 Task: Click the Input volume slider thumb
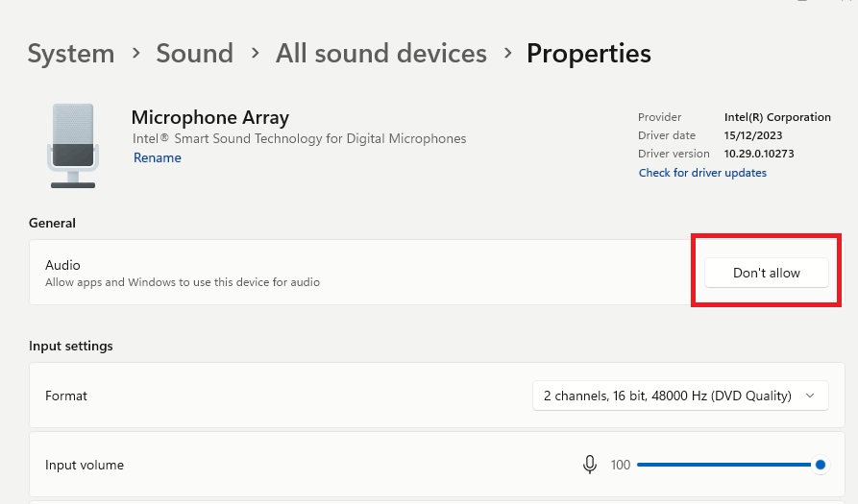821,465
